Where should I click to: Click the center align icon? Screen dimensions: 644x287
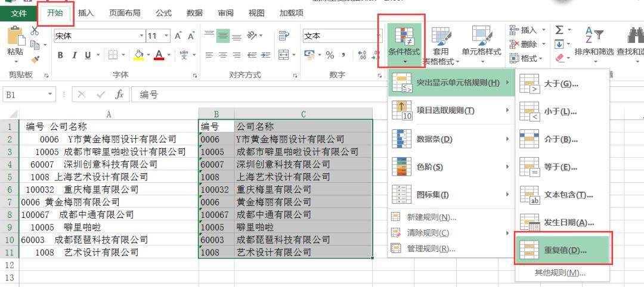click(223, 55)
